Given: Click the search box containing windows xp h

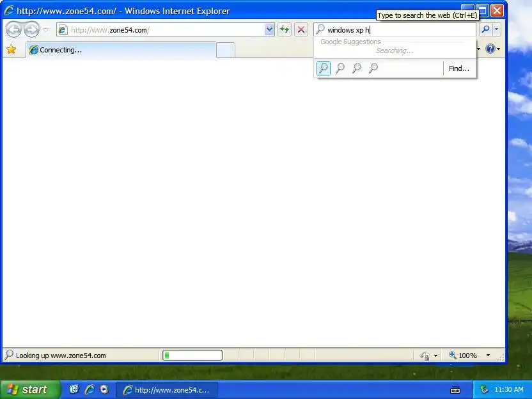Looking at the screenshot, I should pyautogui.click(x=395, y=30).
